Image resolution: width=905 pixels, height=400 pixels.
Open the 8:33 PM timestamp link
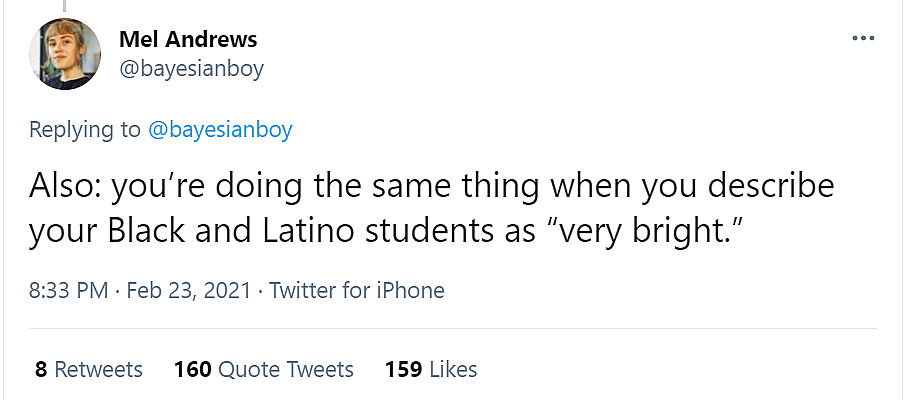68,291
